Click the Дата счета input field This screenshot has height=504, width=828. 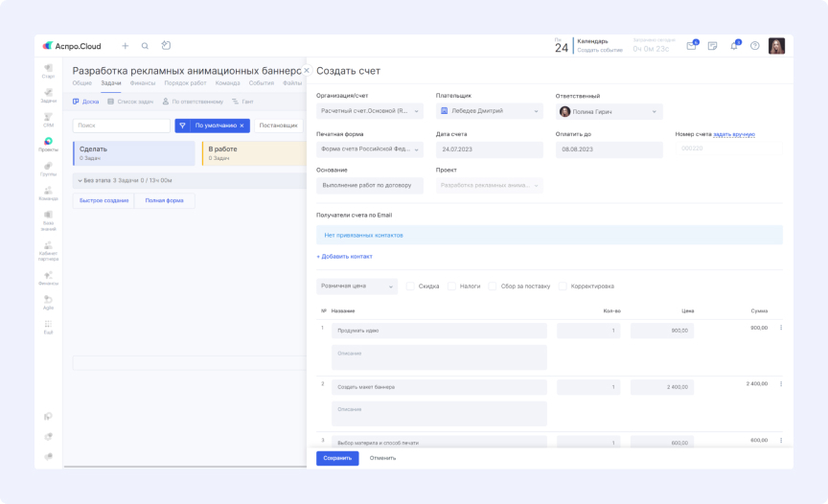[x=489, y=149]
